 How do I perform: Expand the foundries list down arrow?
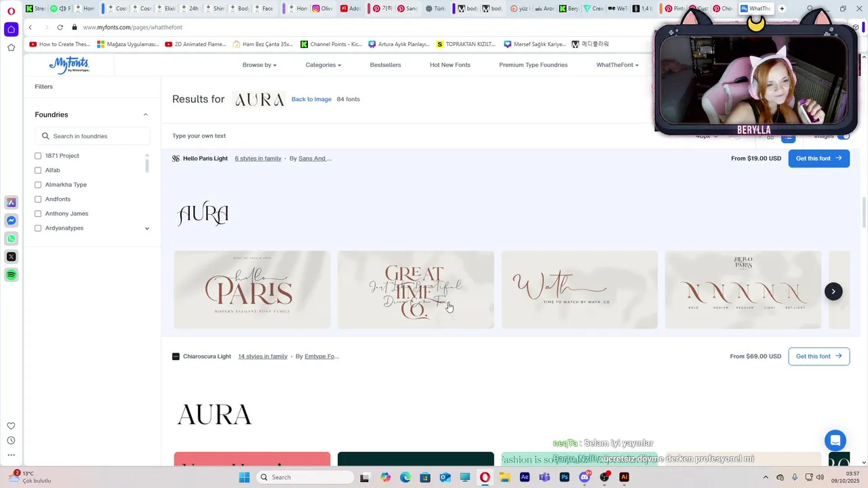(x=147, y=228)
